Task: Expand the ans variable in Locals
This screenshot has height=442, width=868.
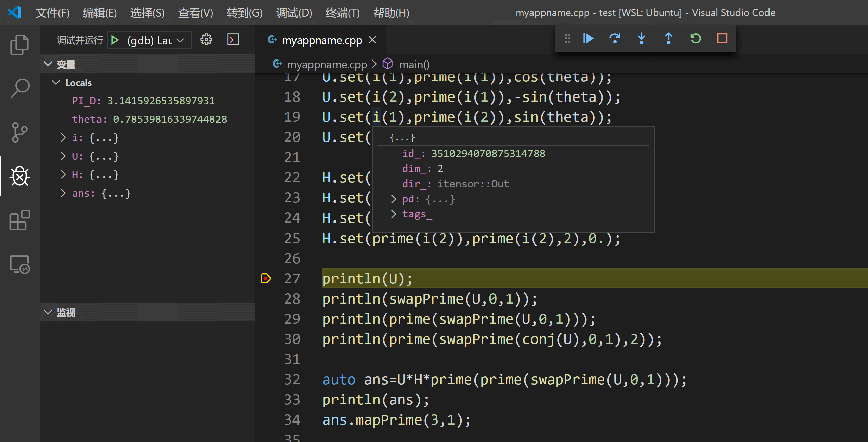Action: (x=63, y=193)
